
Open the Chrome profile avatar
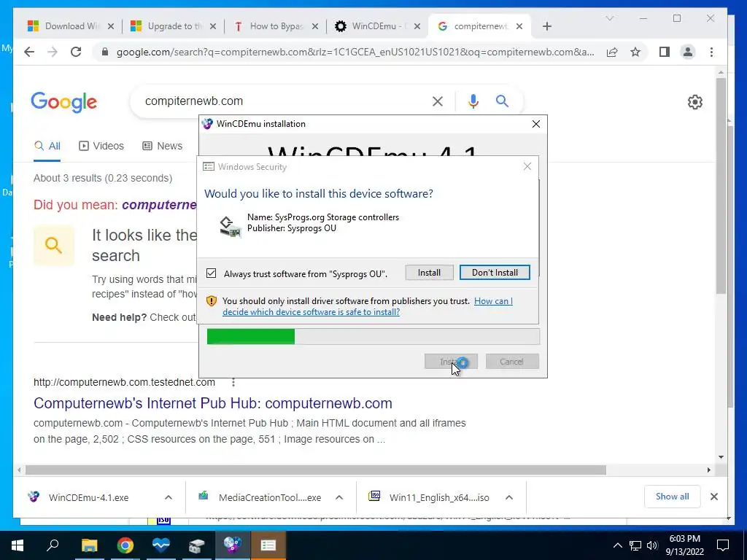pyautogui.click(x=687, y=52)
